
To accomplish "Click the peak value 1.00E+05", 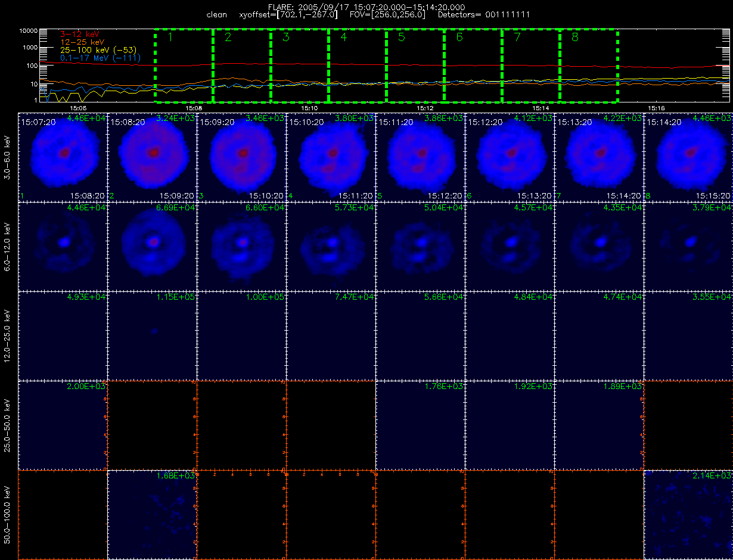I will tap(265, 297).
